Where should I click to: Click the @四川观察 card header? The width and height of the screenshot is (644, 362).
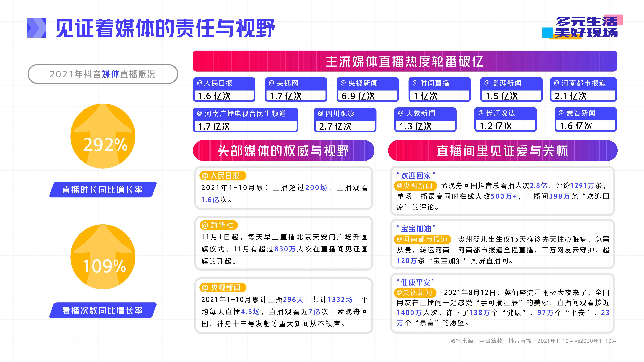[x=345, y=114]
